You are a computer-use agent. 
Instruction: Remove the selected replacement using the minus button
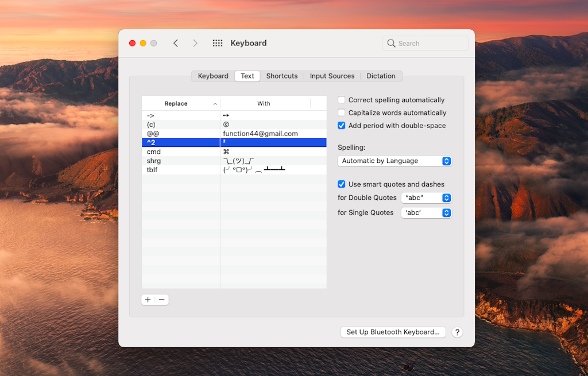pyautogui.click(x=161, y=299)
